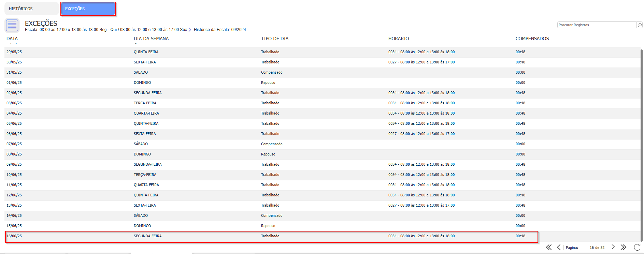
Task: Select the row dated 02/06/25
Action: coord(323,93)
